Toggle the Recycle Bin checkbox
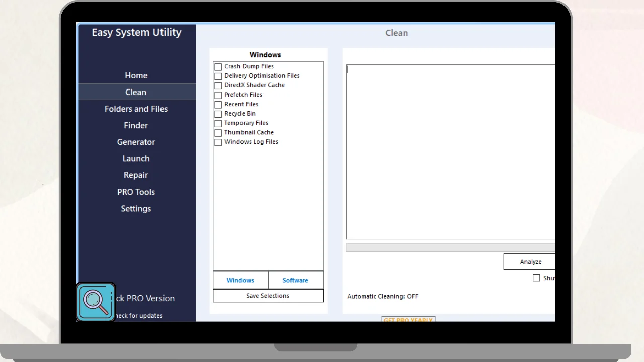Viewport: 644px width, 362px height. point(218,114)
